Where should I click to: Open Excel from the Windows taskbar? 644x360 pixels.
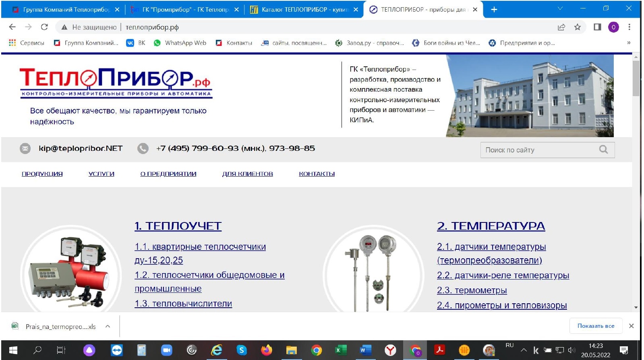click(x=341, y=350)
